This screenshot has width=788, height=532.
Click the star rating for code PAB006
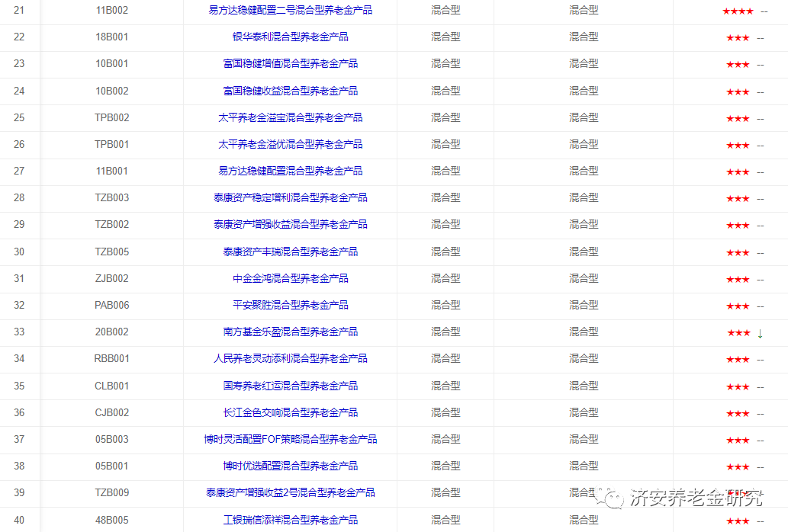point(738,306)
